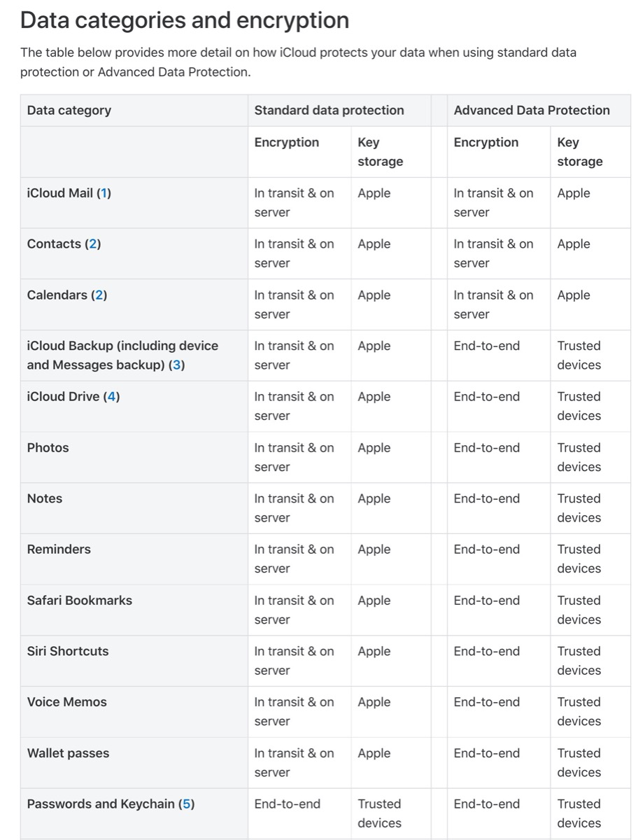Image resolution: width=638 pixels, height=840 pixels.
Task: Follow footnote 3 link for iCloud Backup
Action: click(178, 365)
